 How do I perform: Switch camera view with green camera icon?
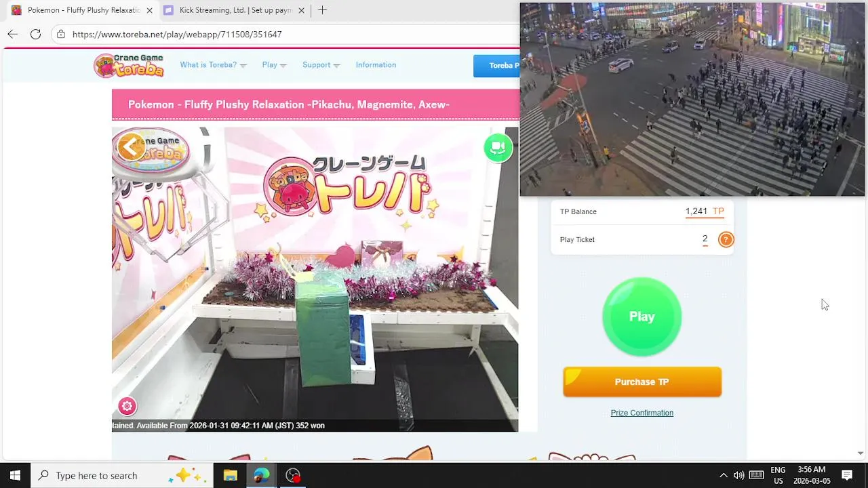coord(498,148)
